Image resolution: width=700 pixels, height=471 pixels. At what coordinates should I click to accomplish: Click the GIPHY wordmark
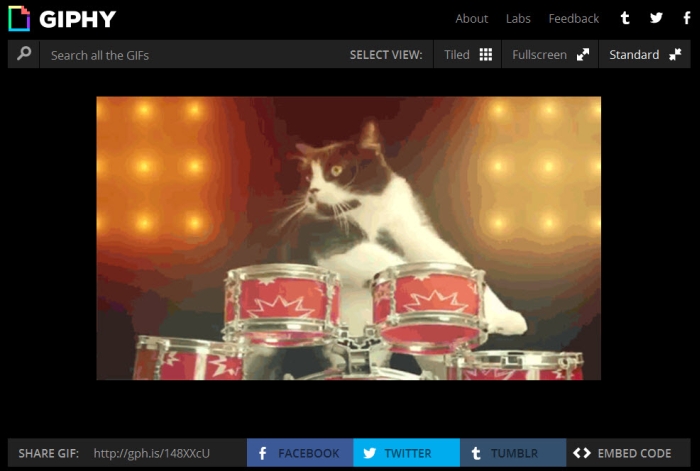(x=77, y=19)
